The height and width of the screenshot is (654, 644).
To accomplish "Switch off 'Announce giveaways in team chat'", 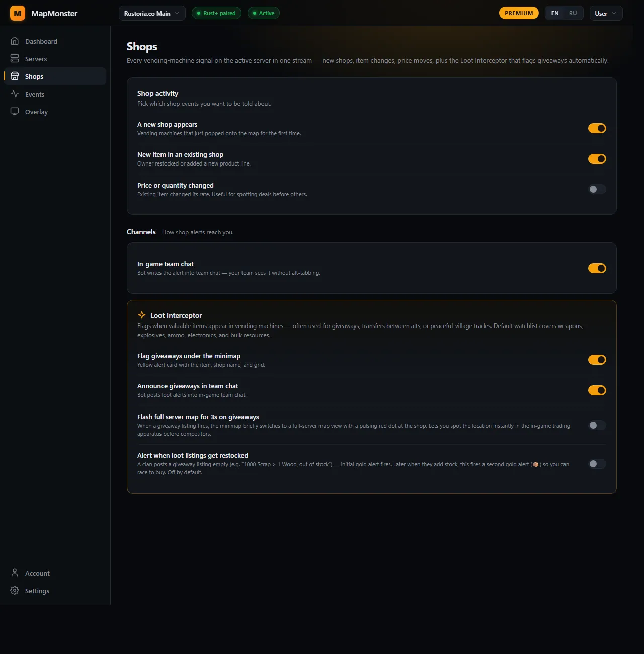I will (597, 390).
